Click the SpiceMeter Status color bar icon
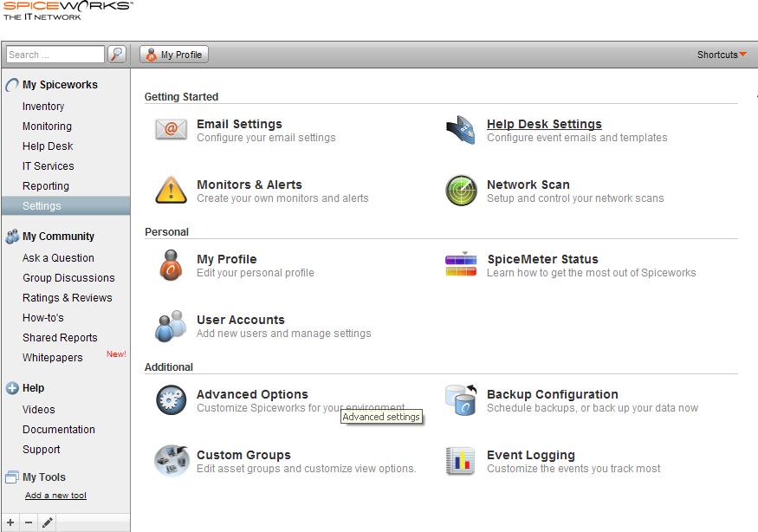 461,264
